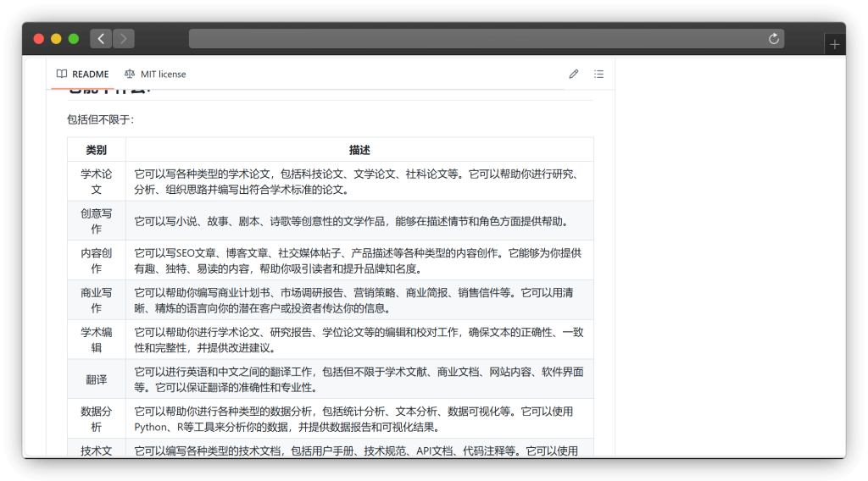Screen dimensions: 868x481
Task: Edit README using the pencil icon
Action: pos(574,74)
